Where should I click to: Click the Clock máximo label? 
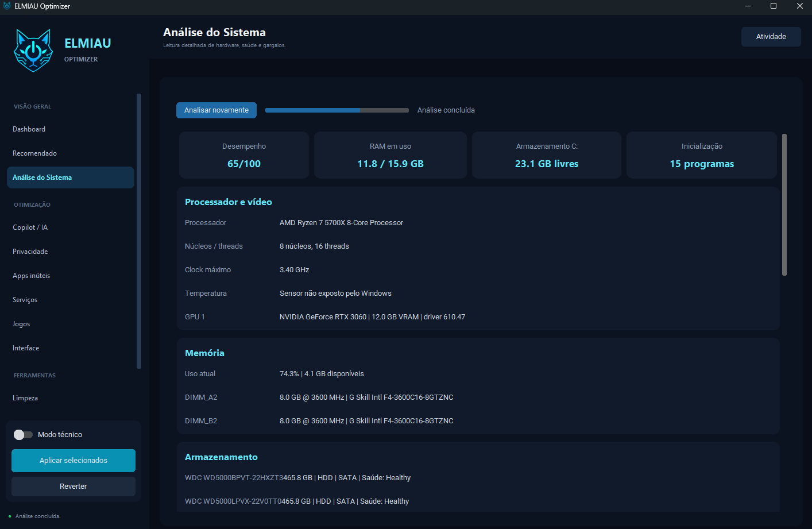click(208, 270)
